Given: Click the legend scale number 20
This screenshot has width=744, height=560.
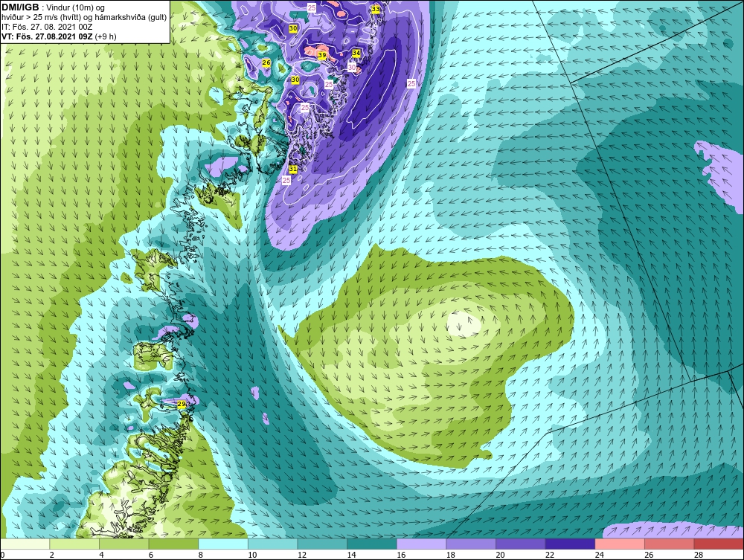Looking at the screenshot, I should 500,555.
